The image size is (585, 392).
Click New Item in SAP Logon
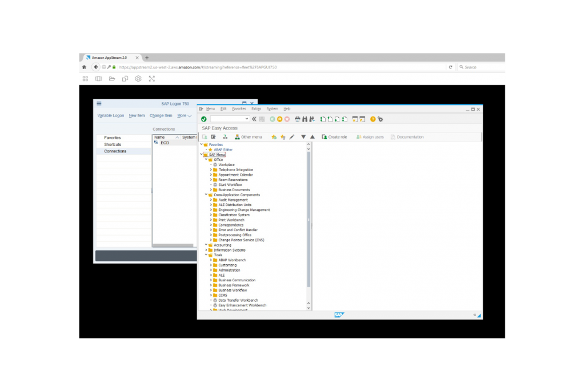(137, 116)
